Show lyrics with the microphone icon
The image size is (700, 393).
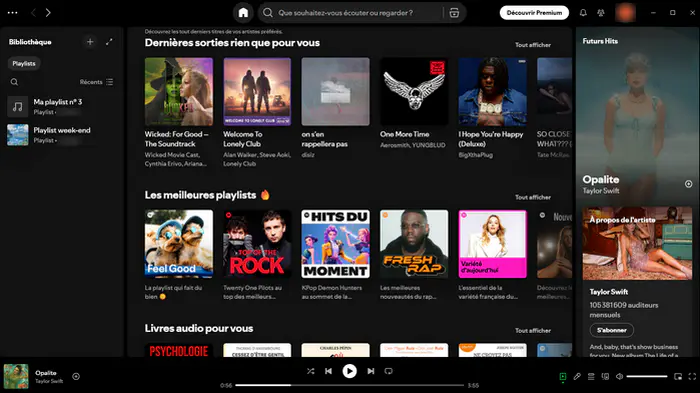point(577,376)
